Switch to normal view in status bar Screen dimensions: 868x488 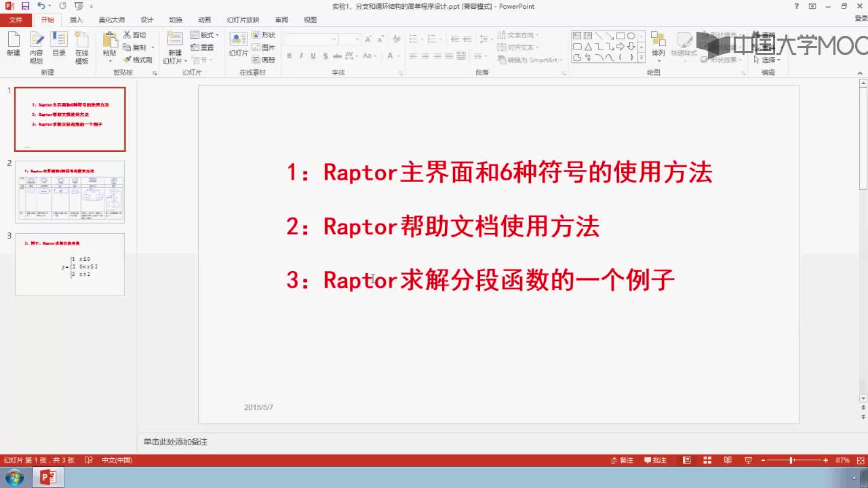(x=687, y=460)
